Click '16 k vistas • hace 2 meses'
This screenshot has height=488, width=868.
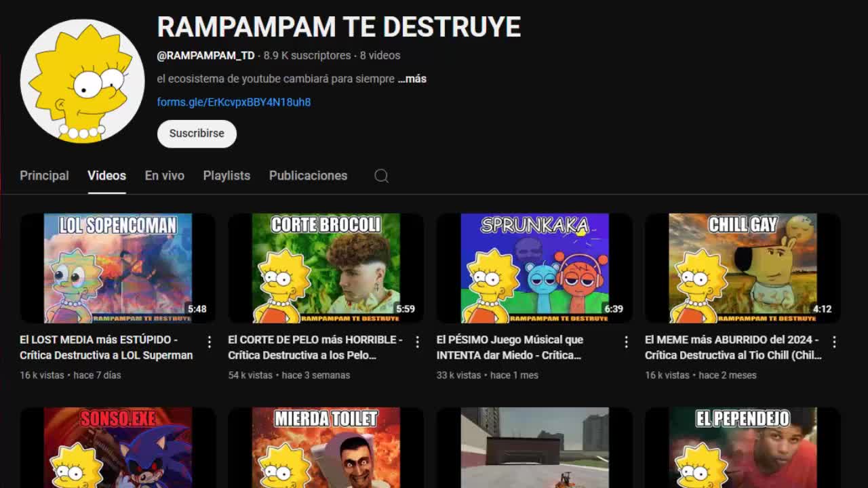(701, 375)
